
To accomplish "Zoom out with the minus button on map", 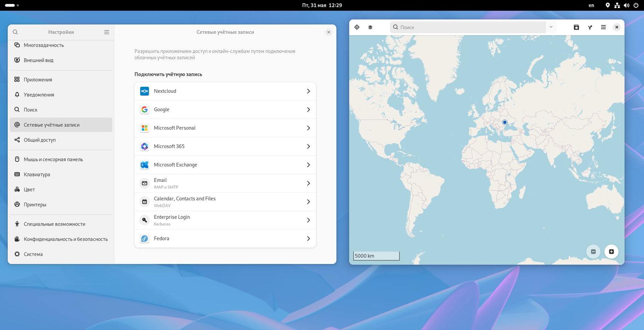I will [593, 251].
